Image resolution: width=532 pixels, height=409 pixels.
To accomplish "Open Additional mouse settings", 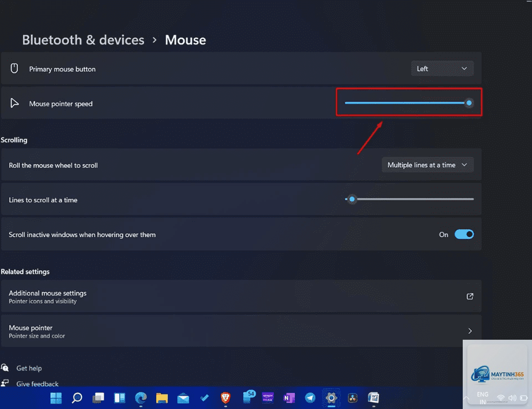I will click(241, 296).
